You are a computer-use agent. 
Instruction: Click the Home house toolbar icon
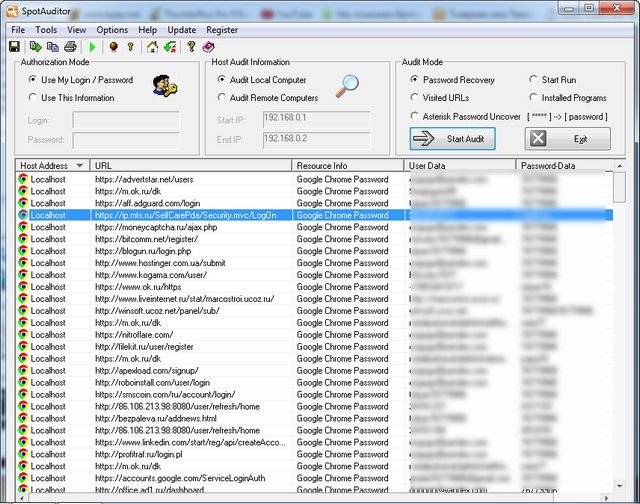[x=152, y=47]
